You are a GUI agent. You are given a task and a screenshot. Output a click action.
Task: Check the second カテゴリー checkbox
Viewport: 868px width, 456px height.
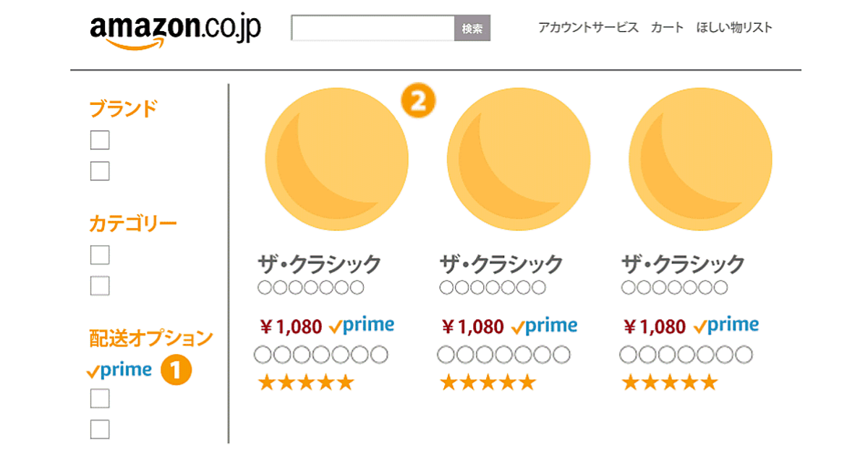(x=100, y=286)
